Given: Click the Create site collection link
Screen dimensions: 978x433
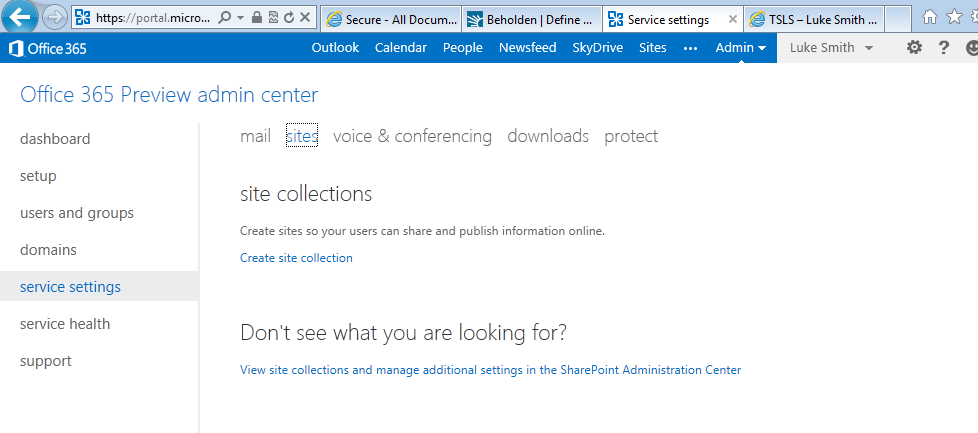Looking at the screenshot, I should pyautogui.click(x=296, y=258).
